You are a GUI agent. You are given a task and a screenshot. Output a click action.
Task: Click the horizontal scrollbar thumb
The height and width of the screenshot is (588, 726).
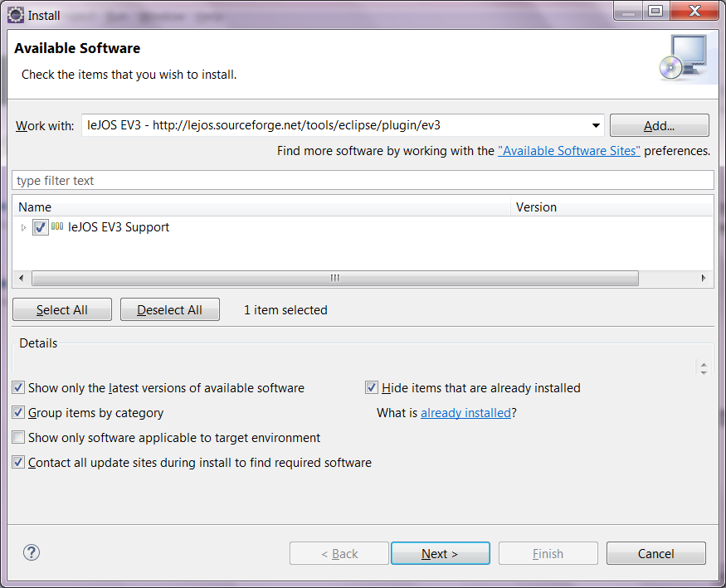pyautogui.click(x=334, y=278)
